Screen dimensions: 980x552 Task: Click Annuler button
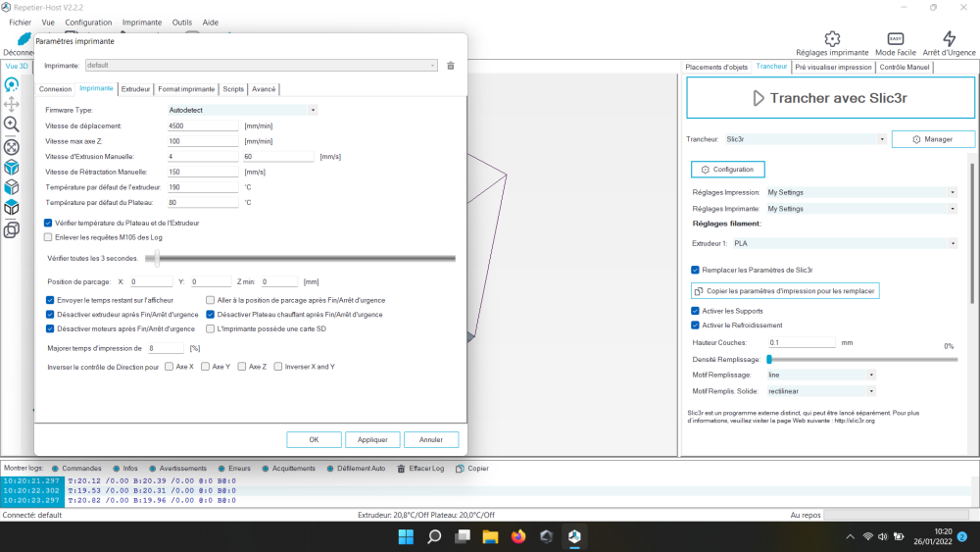431,439
